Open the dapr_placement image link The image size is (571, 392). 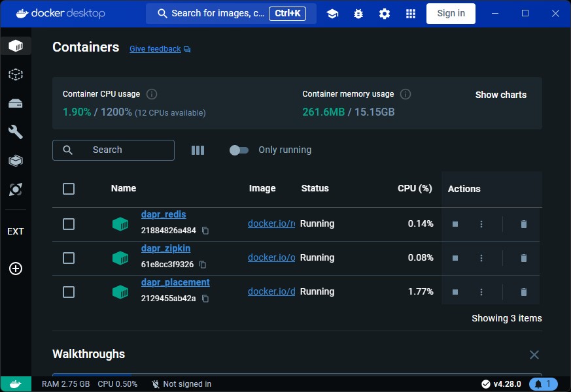pos(271,291)
